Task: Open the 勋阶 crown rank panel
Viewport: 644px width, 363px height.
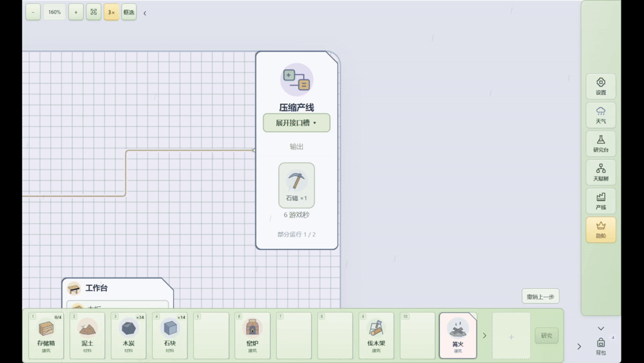Action: [x=601, y=230]
